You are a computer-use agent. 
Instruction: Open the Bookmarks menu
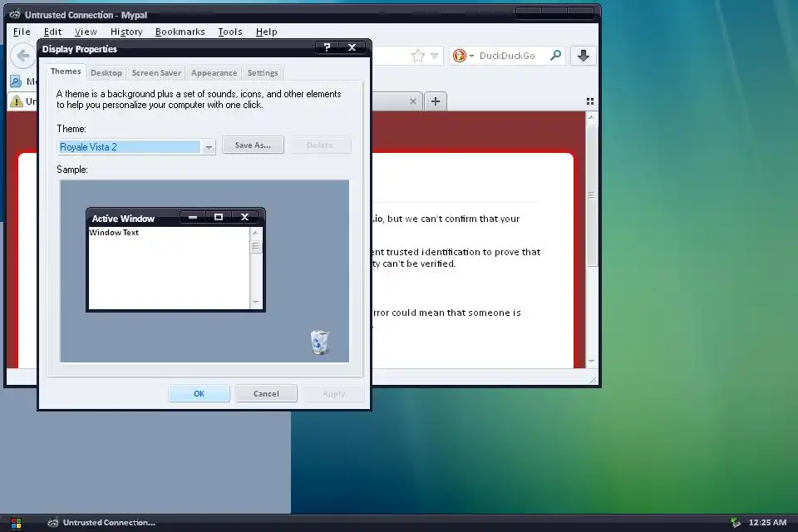click(x=180, y=32)
